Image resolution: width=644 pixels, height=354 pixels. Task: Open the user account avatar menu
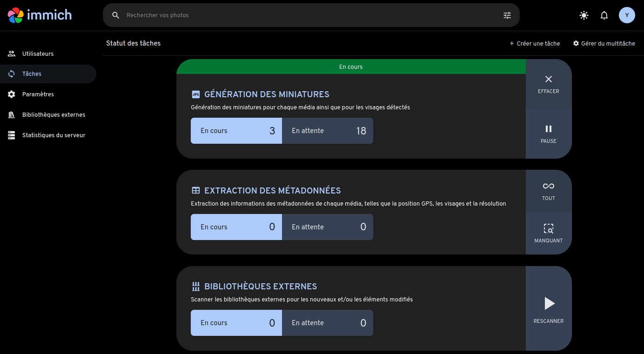(x=627, y=15)
